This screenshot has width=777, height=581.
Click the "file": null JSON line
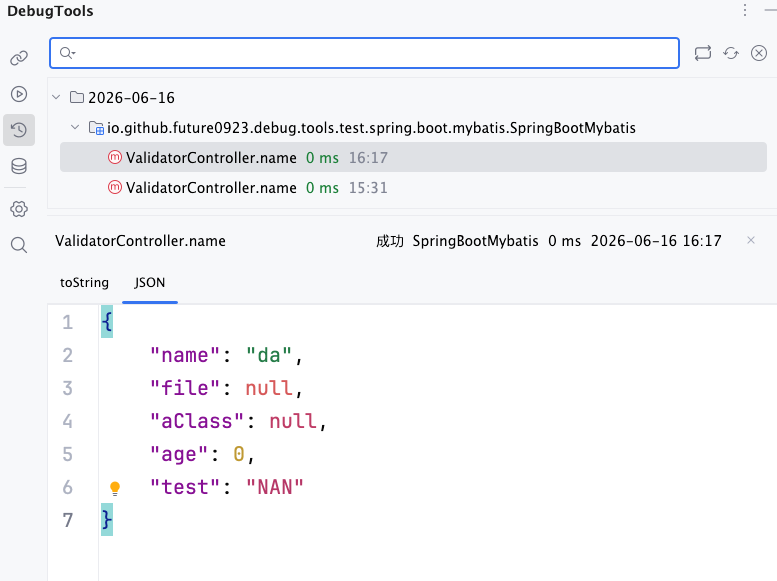(x=226, y=388)
